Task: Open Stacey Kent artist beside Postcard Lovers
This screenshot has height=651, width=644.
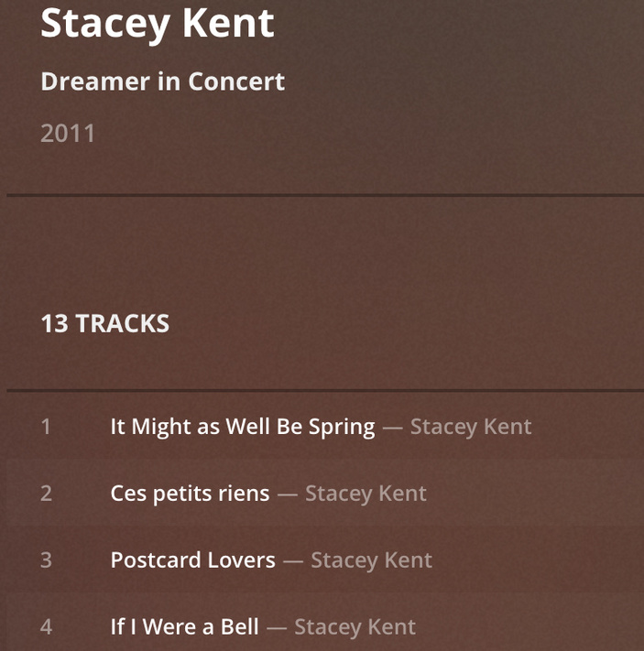Action: 371,560
